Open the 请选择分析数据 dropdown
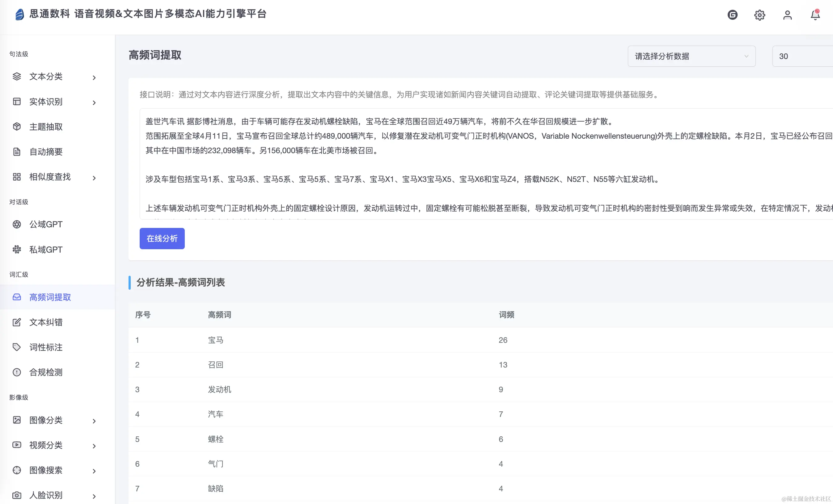Screen dimensions: 833x504 [x=691, y=56]
